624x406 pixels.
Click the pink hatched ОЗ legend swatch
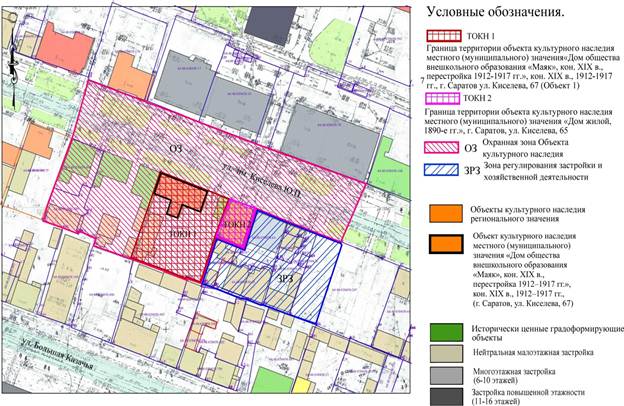(441, 148)
